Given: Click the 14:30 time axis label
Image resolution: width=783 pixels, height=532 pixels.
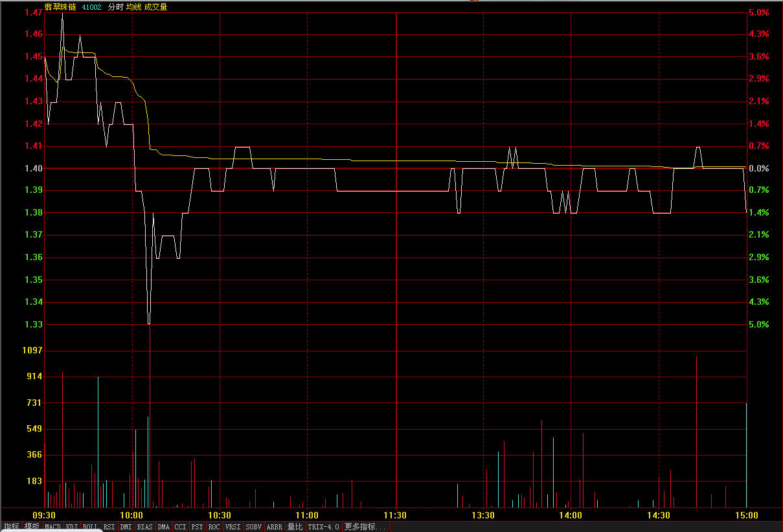Looking at the screenshot, I should [x=659, y=516].
